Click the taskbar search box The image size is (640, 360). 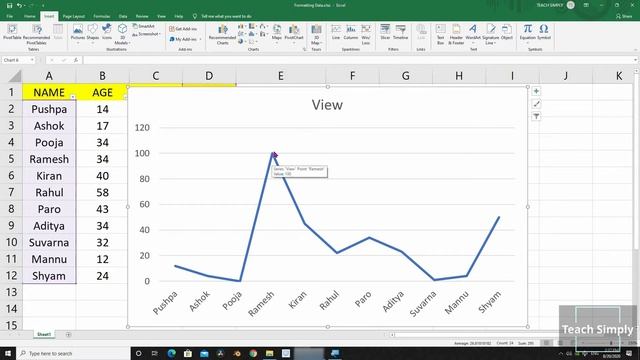tap(73, 353)
